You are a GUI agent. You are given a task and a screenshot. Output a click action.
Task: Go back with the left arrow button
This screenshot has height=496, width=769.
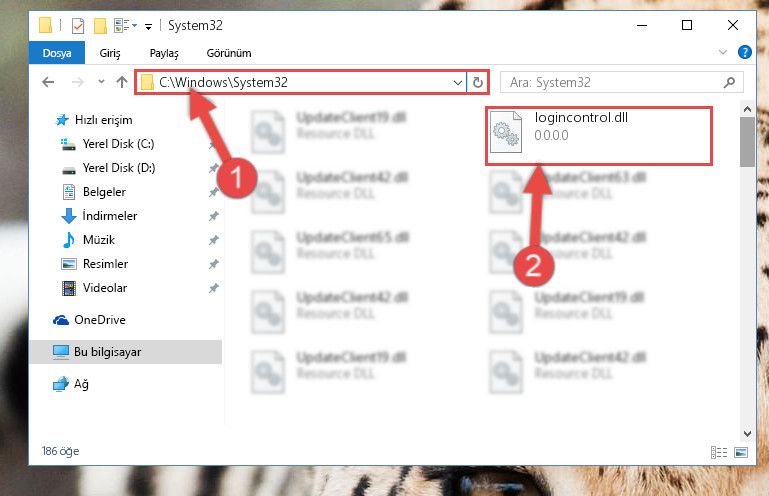(48, 82)
